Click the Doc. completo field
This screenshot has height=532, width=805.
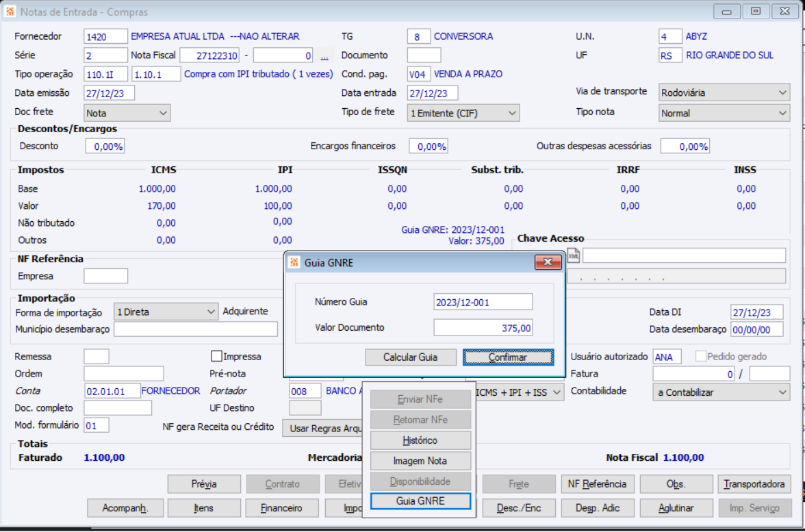[118, 408]
